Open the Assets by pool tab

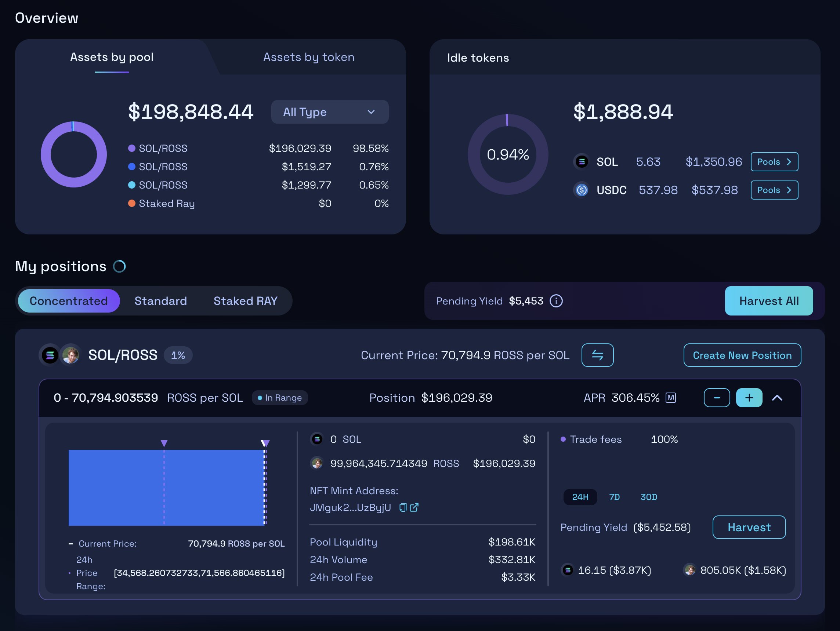pyautogui.click(x=112, y=57)
